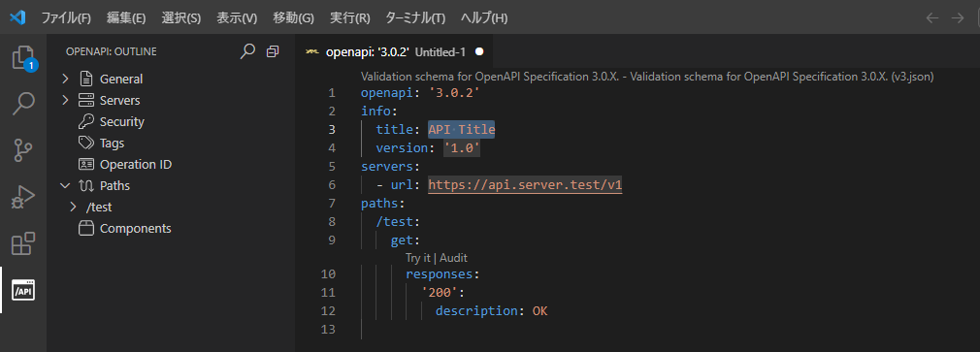Expand the General tree node chevron
The image size is (980, 352).
point(66,79)
